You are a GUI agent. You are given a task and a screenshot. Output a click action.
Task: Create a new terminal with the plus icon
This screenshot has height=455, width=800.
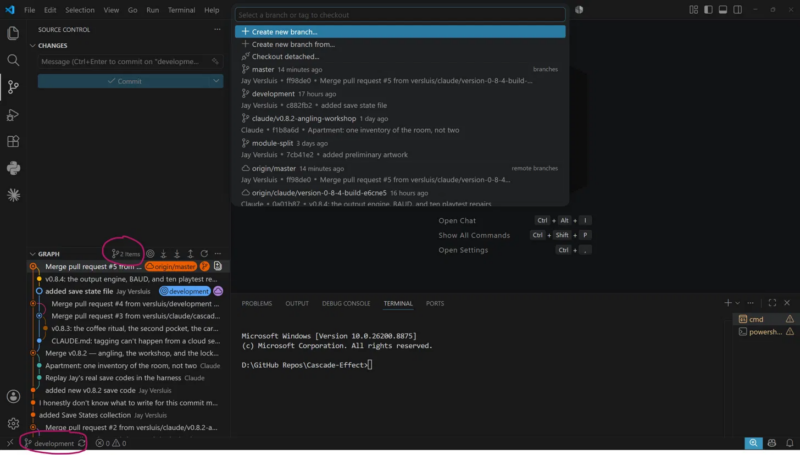[x=728, y=303]
